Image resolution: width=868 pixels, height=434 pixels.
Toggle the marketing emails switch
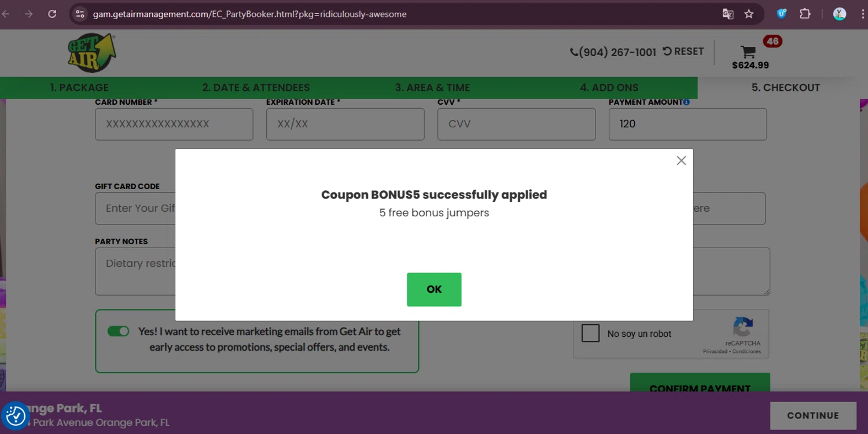[118, 331]
